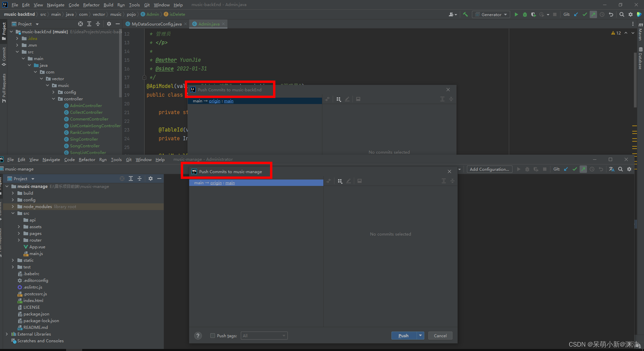Collapse the src folder in music-backEnd
644x351 pixels.
(x=17, y=52)
